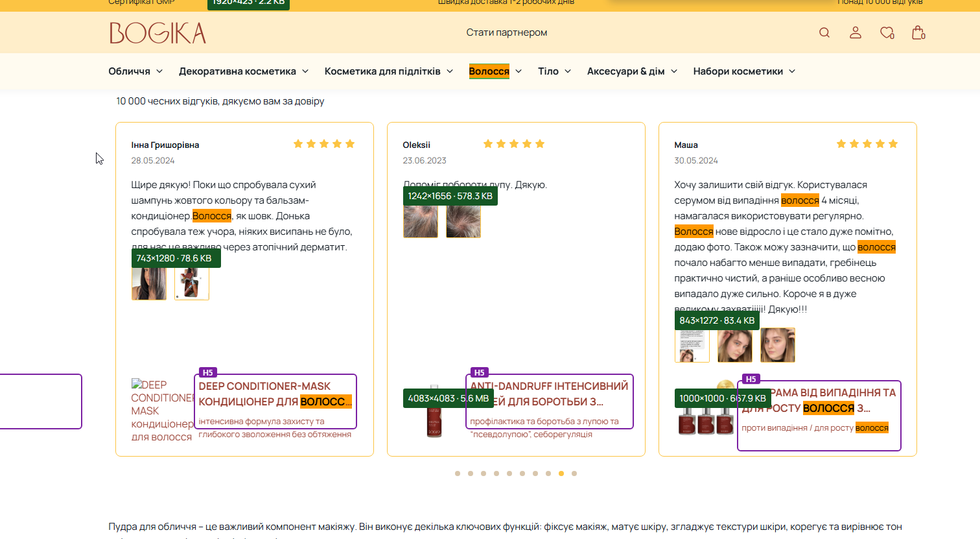Go to sixth review carousel dot

click(x=522, y=473)
